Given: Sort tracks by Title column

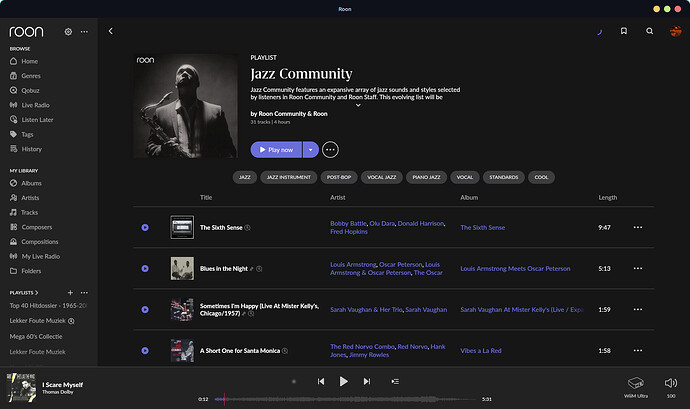Looking at the screenshot, I should pos(206,198).
